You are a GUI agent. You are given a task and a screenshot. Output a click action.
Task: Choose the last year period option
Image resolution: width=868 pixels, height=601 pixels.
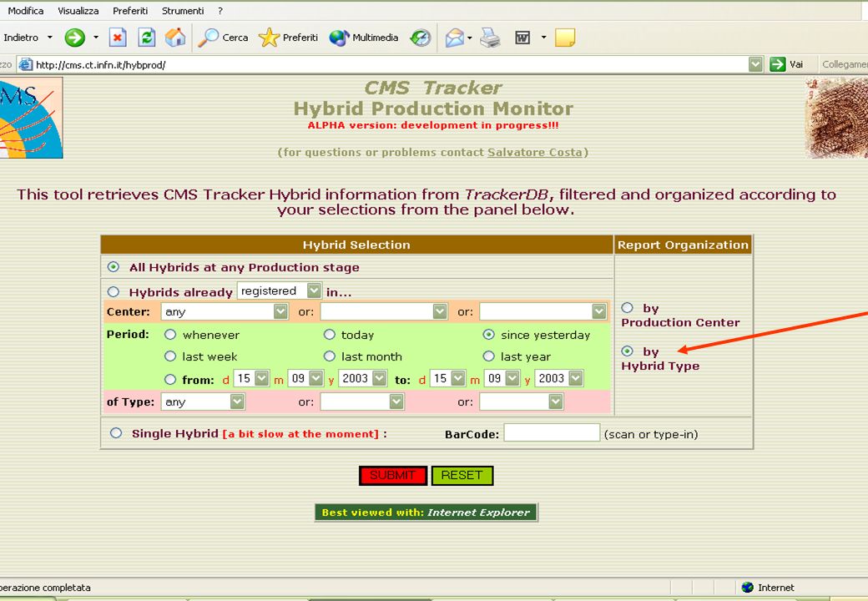(x=489, y=356)
